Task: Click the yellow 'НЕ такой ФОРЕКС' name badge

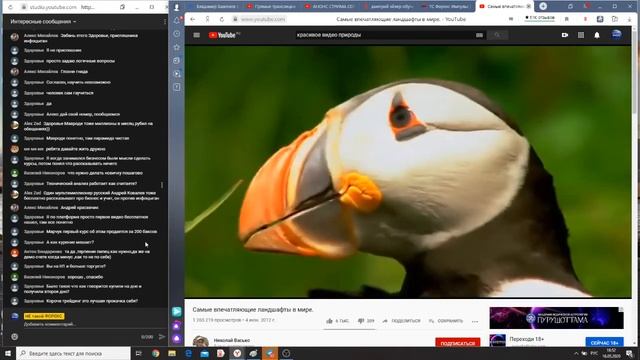Action: tap(44, 316)
